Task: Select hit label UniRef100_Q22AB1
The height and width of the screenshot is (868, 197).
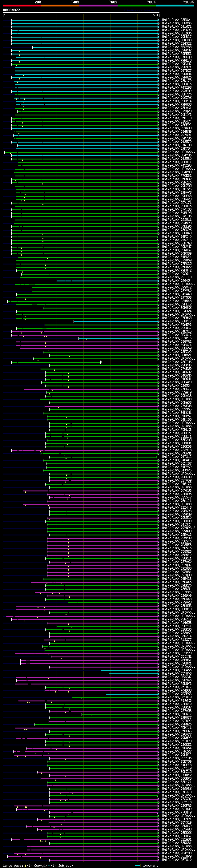Action: click(177, 840)
